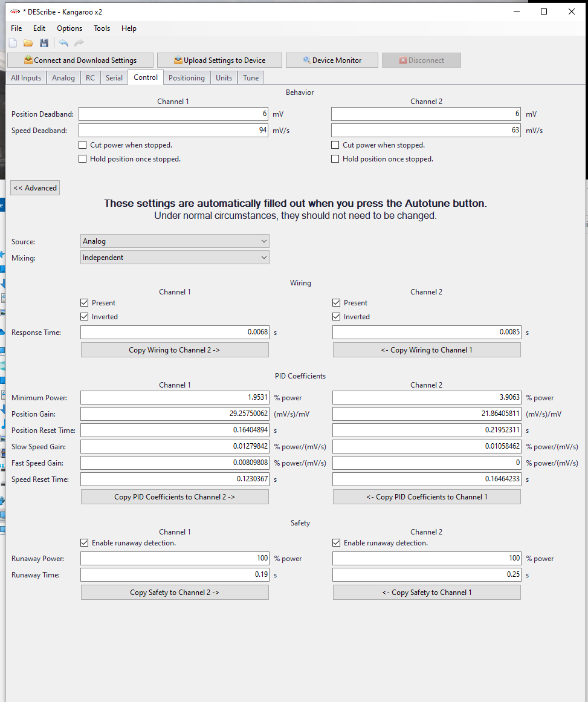Uncheck Channel 2 Inverted checkbox

coord(337,316)
